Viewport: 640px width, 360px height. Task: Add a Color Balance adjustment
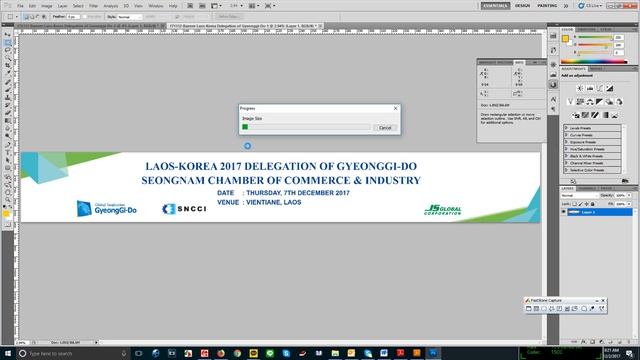[590, 101]
